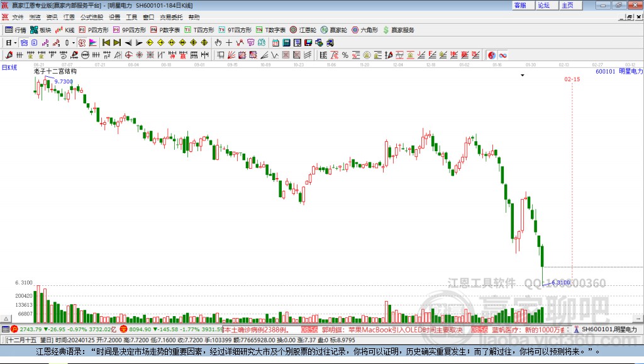Image resolution: width=644 pixels, height=364 pixels.
Task: Click the 沪 index 2743.79 status entry
Action: point(64,329)
